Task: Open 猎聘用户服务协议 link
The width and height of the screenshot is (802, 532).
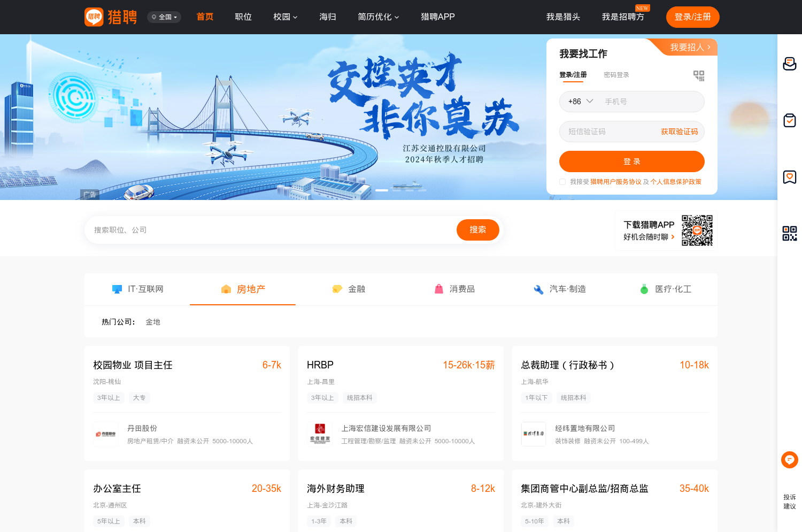Action: 616,182
